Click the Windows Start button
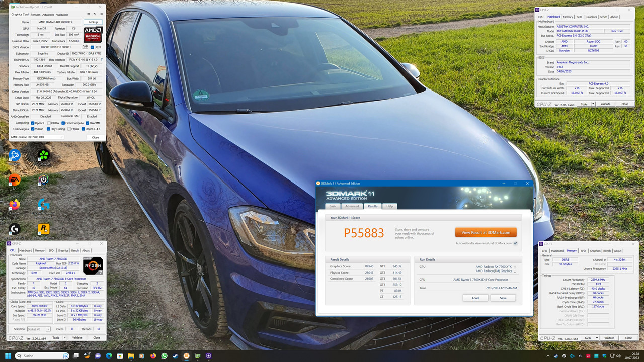The image size is (644, 362). click(8, 356)
